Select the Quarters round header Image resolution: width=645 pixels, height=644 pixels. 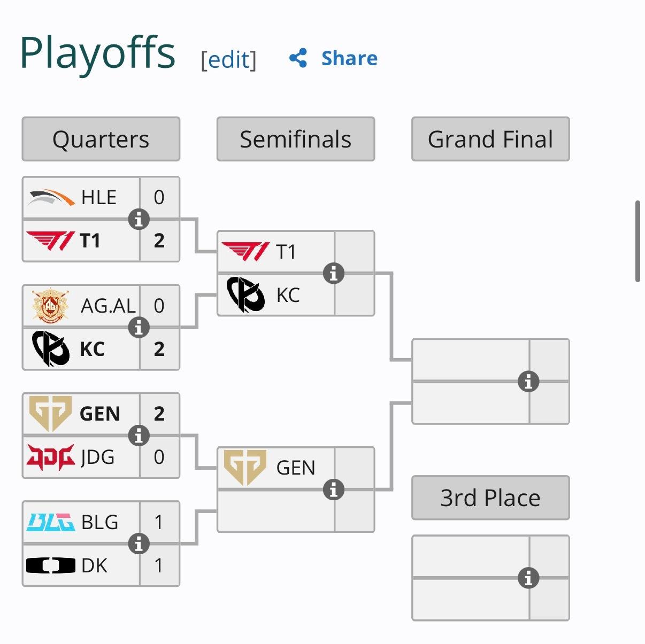[x=101, y=139]
